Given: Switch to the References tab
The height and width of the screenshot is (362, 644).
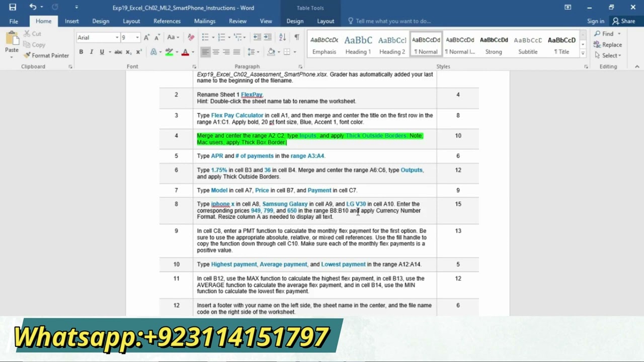Looking at the screenshot, I should pyautogui.click(x=167, y=21).
